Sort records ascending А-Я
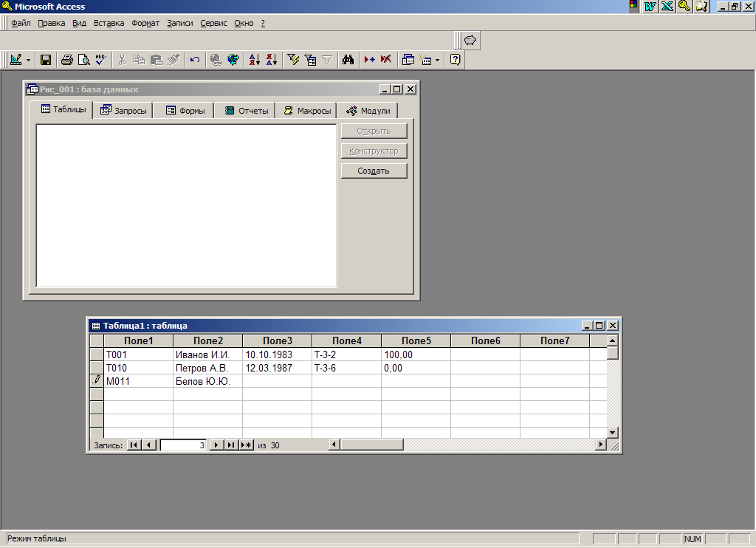756x548 pixels. pos(254,60)
